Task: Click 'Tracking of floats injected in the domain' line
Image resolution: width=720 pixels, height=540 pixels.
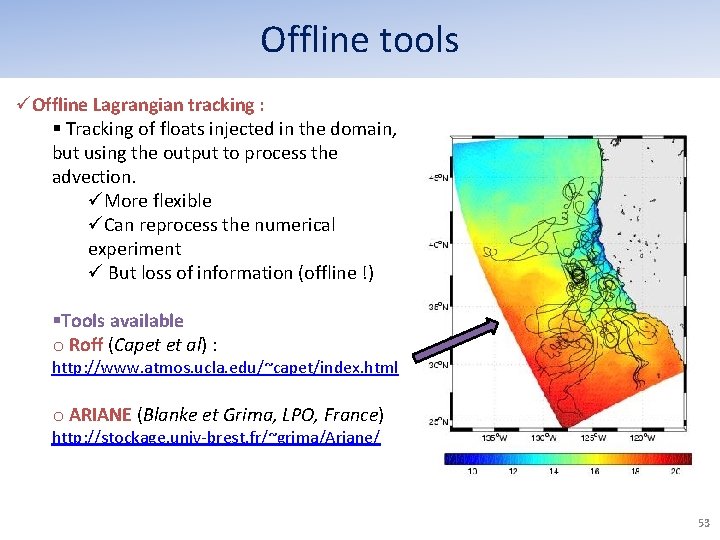Action: click(x=231, y=129)
